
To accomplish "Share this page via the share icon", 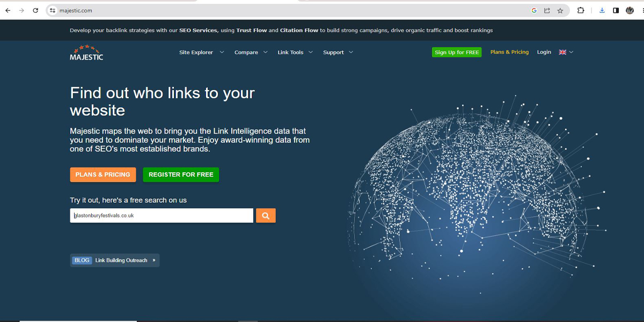I will (x=547, y=10).
